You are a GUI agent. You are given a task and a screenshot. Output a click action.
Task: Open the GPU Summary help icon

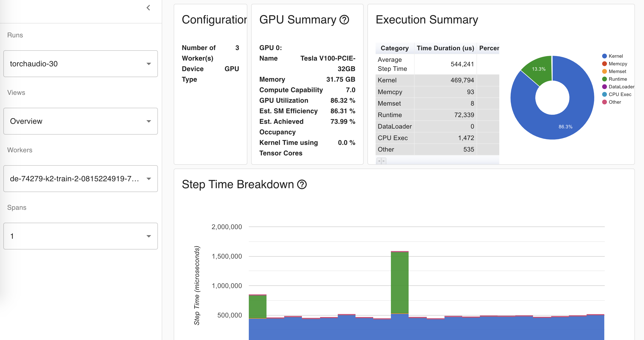point(344,20)
